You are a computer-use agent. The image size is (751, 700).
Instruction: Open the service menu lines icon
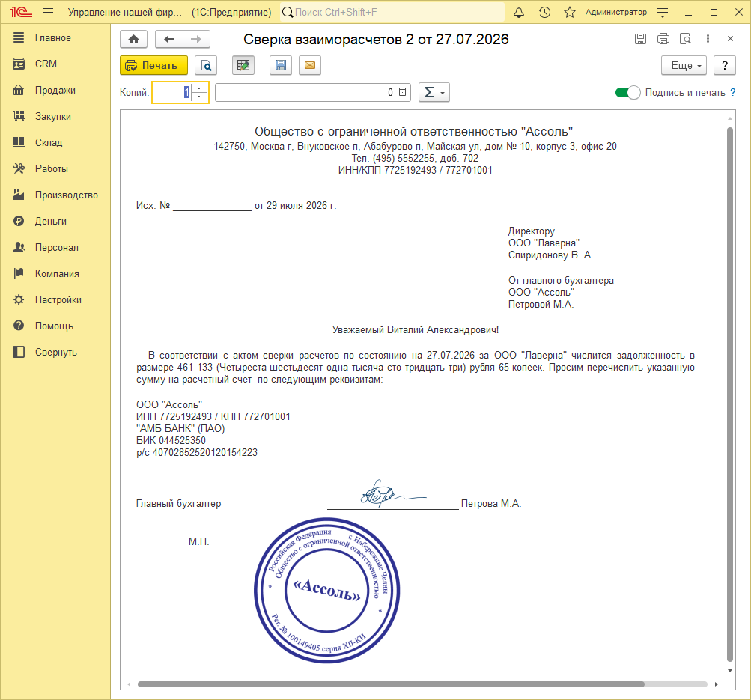tap(663, 13)
